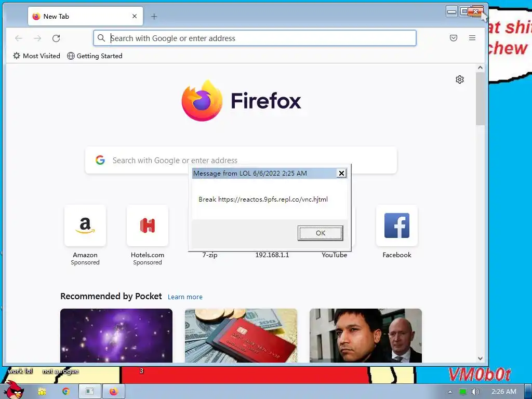Show hidden system tray icons
Image resolution: width=532 pixels, height=399 pixels.
click(x=450, y=392)
